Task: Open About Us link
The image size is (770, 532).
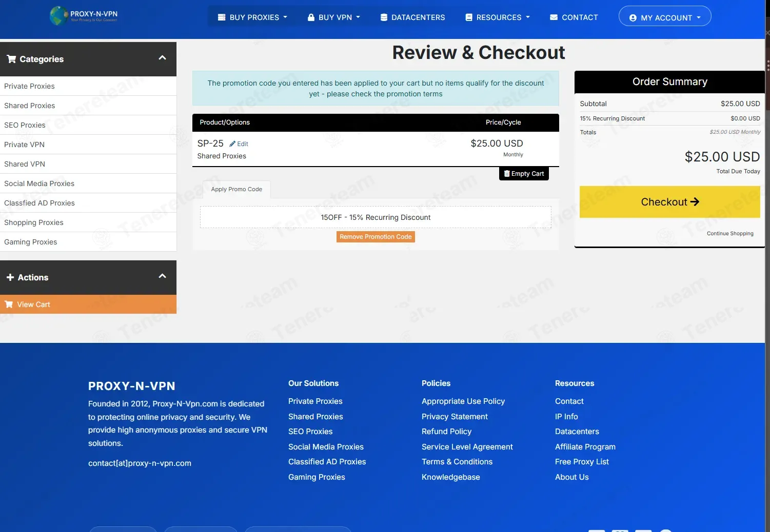Action: (x=572, y=477)
